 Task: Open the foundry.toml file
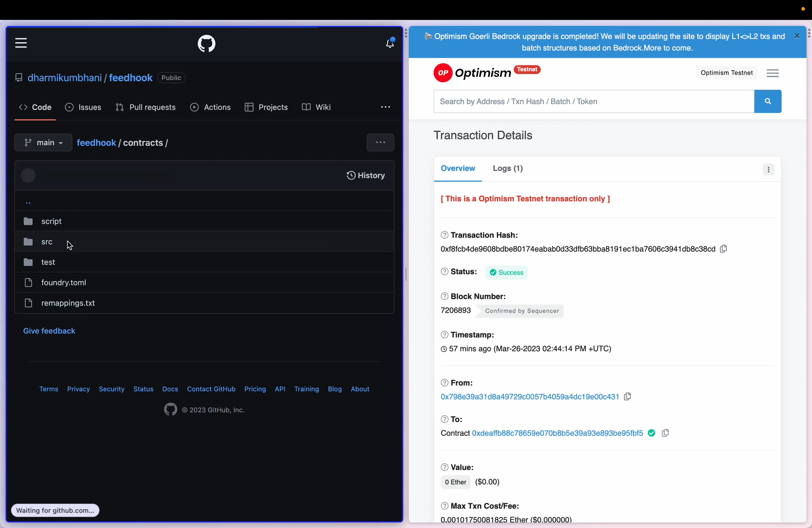(x=64, y=283)
